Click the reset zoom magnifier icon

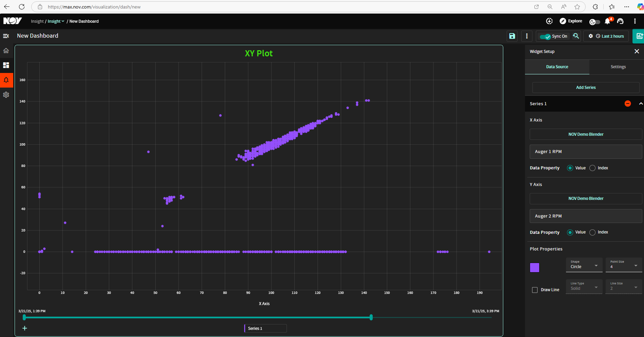[576, 36]
